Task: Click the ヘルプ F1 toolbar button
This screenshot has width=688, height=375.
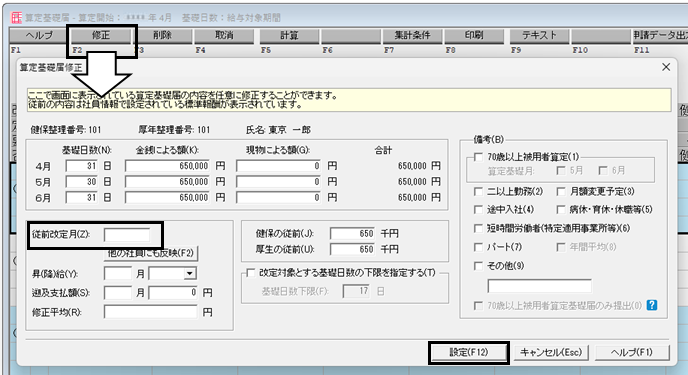Action: (x=39, y=36)
